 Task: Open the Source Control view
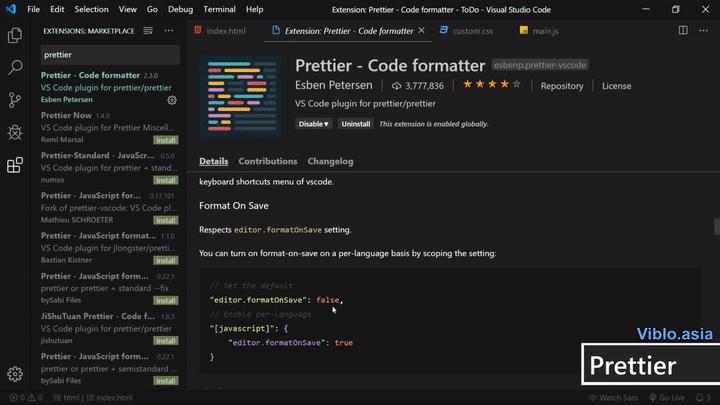click(x=15, y=100)
